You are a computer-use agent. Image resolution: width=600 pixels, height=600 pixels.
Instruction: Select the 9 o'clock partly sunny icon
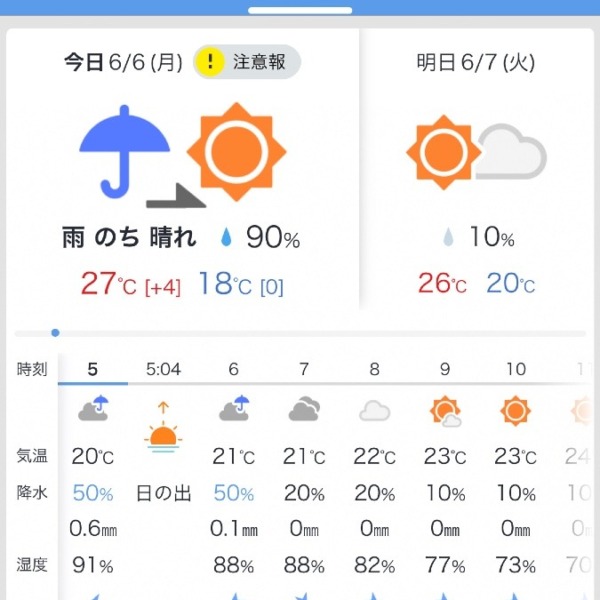tap(445, 411)
